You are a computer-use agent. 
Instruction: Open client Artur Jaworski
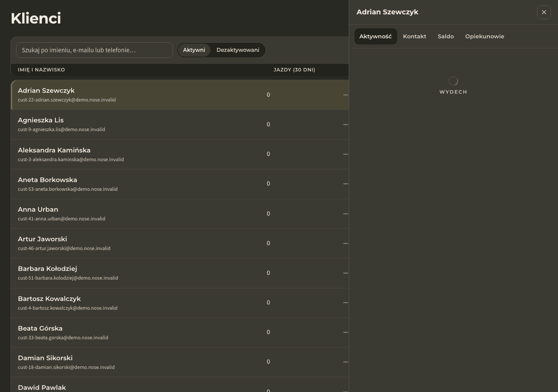(x=42, y=239)
